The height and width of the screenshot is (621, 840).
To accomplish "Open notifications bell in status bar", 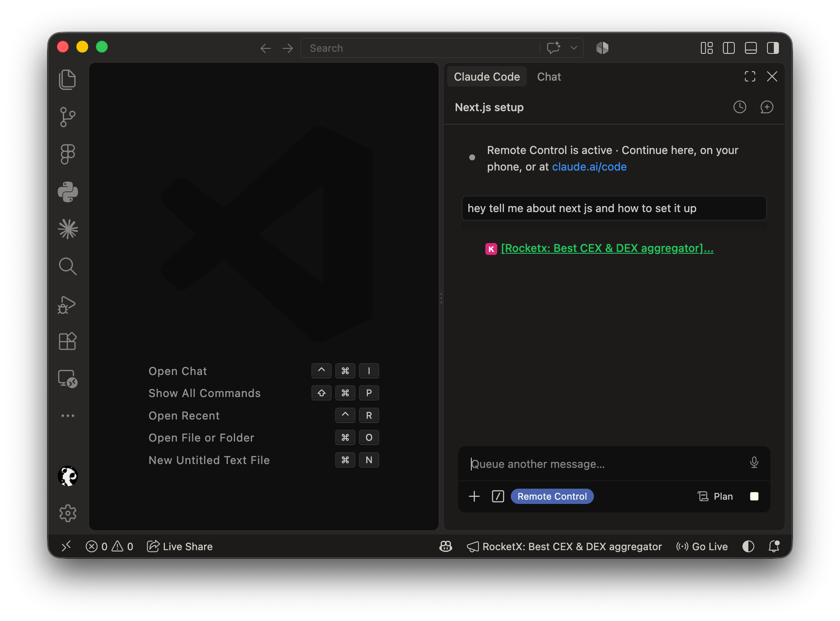I will click(774, 546).
